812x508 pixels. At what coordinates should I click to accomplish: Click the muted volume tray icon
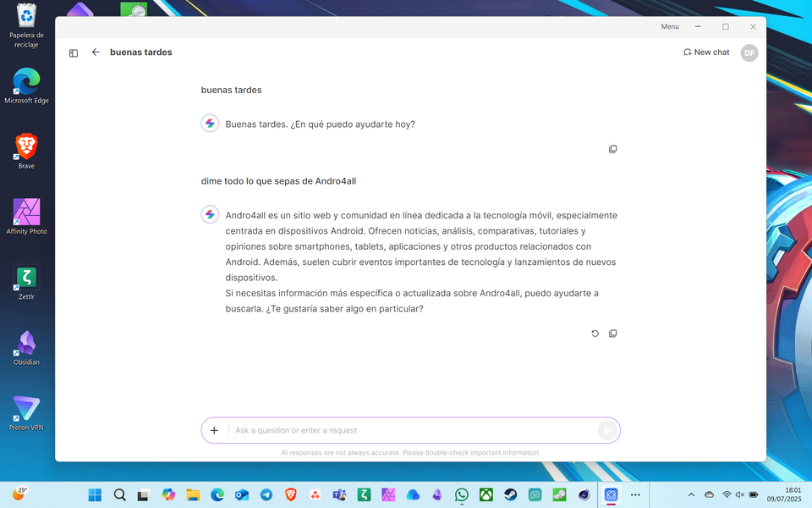coord(740,495)
